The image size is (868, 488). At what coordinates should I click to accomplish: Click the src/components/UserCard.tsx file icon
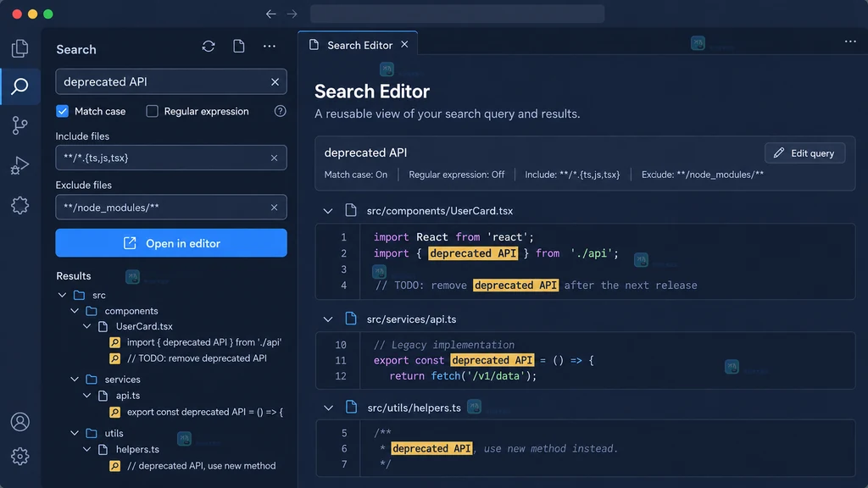pyautogui.click(x=350, y=210)
